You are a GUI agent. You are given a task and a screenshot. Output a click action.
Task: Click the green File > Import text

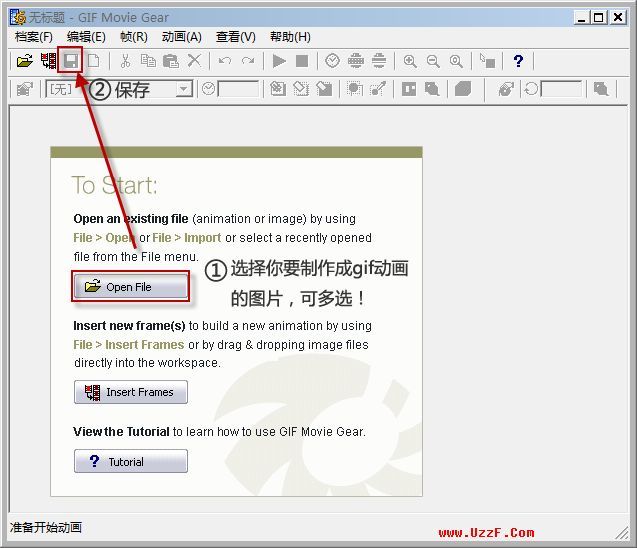tap(186, 238)
